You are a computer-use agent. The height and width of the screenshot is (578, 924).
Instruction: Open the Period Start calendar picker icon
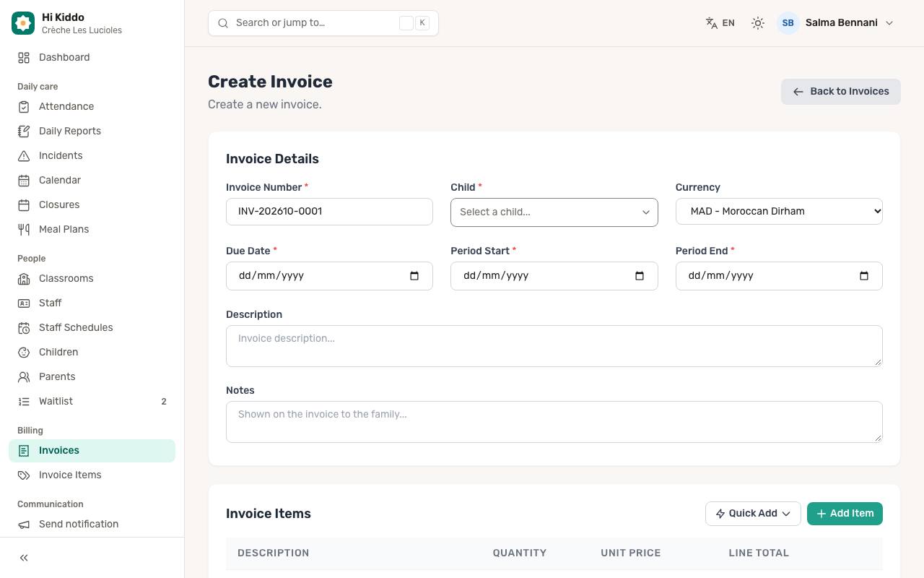[x=640, y=276]
